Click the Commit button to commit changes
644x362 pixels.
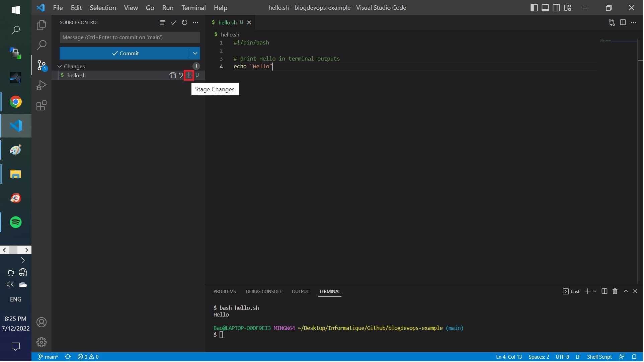(125, 53)
